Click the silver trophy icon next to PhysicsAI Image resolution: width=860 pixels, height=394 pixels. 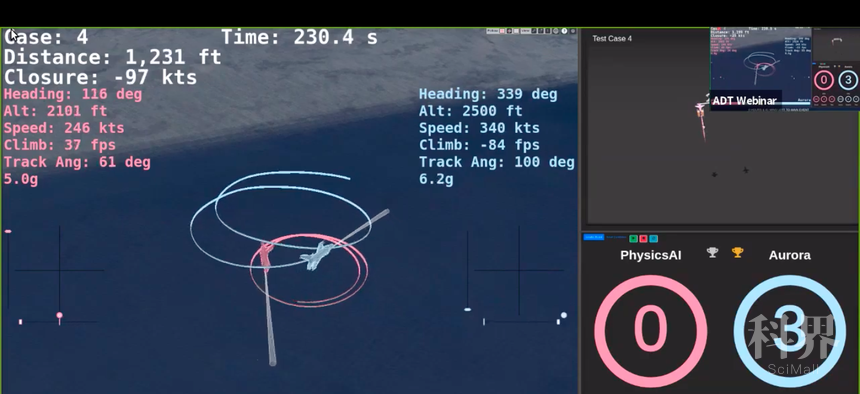(x=712, y=252)
